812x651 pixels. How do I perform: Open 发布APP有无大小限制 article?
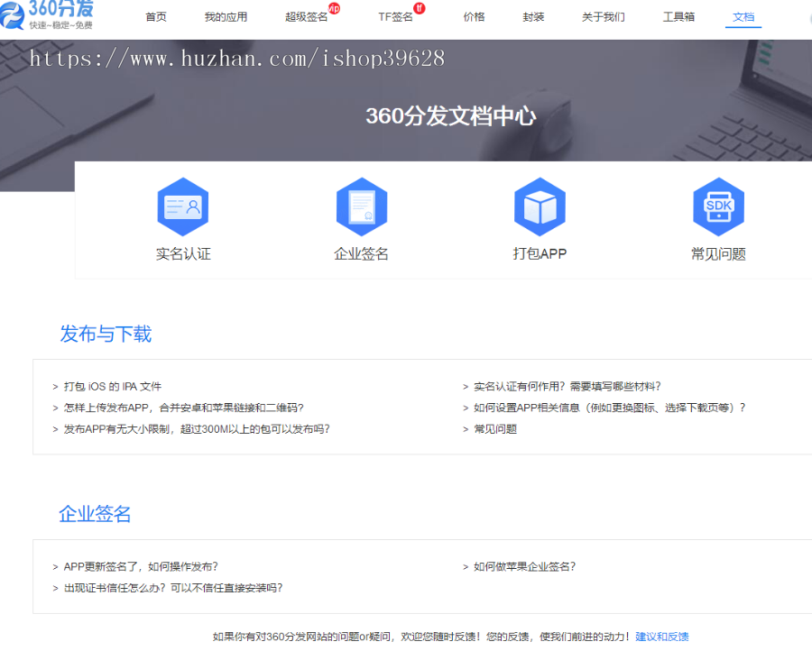[x=197, y=429]
